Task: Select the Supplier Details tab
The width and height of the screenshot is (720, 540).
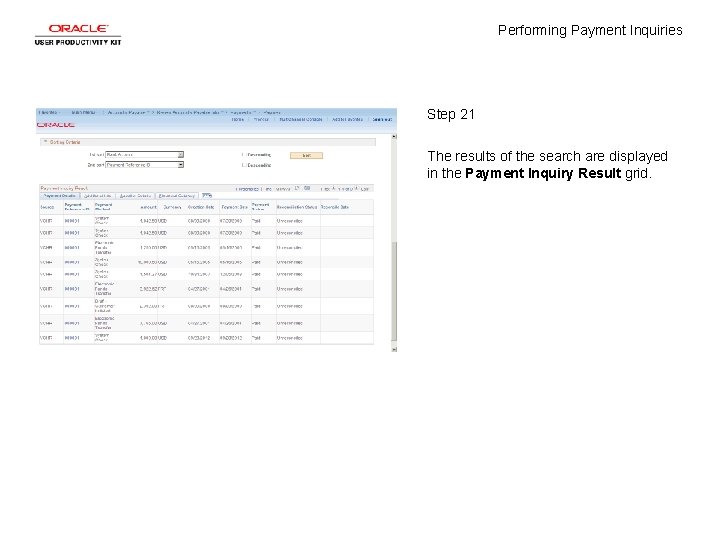Action: point(135,196)
